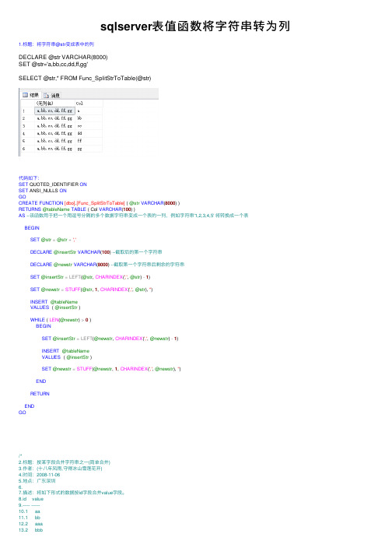This screenshot has width=392, height=555.
Task: Click the SELECT FROM Func_SplitStrToTable line
Action: click(85, 78)
